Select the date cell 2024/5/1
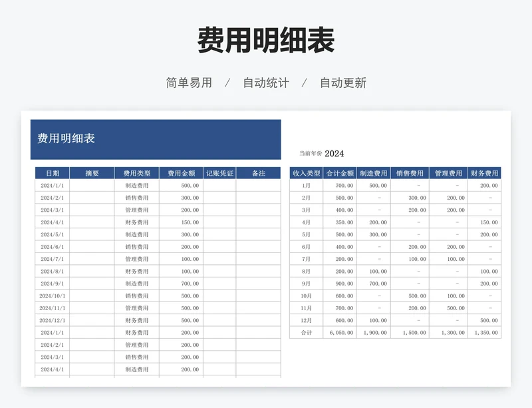Image resolution: width=532 pixels, height=408 pixels. [x=53, y=234]
